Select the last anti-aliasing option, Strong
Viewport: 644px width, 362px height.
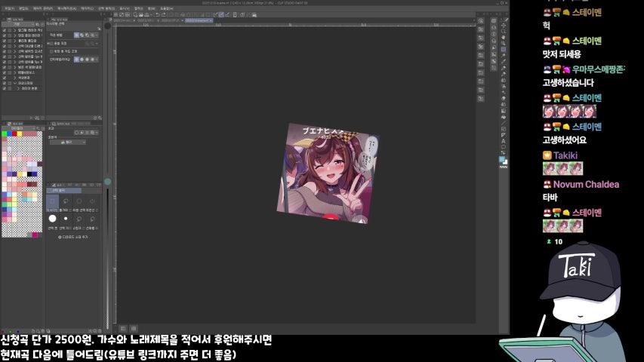click(x=92, y=60)
